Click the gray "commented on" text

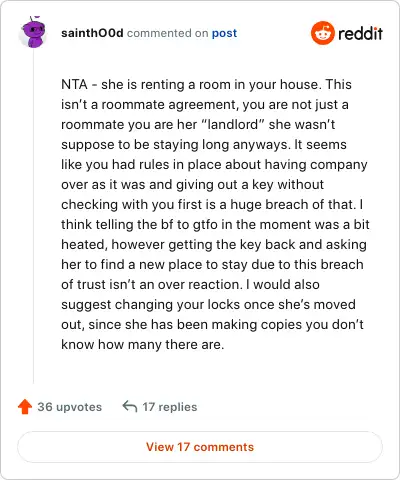[x=168, y=33]
